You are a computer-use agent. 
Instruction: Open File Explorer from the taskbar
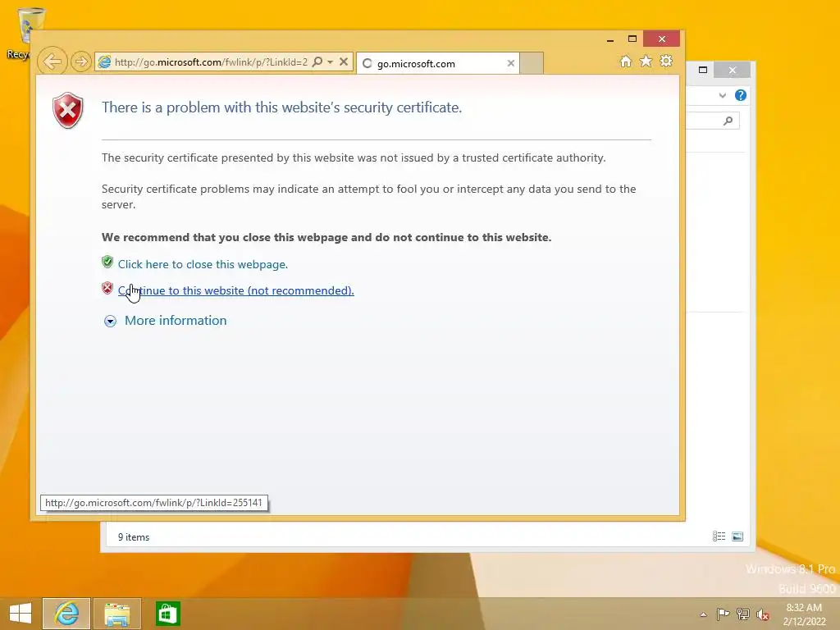(117, 614)
